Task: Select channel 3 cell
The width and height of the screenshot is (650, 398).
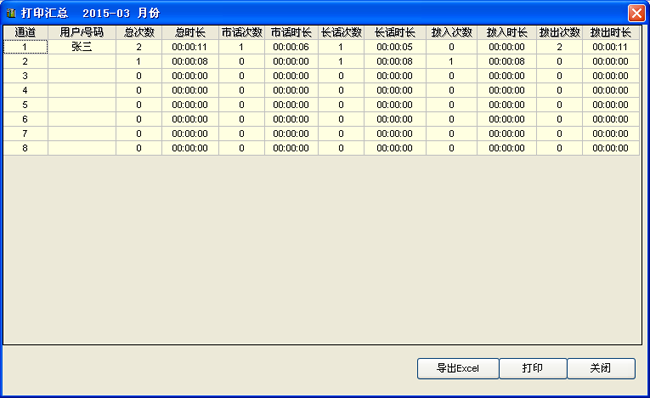Action: click(x=25, y=76)
